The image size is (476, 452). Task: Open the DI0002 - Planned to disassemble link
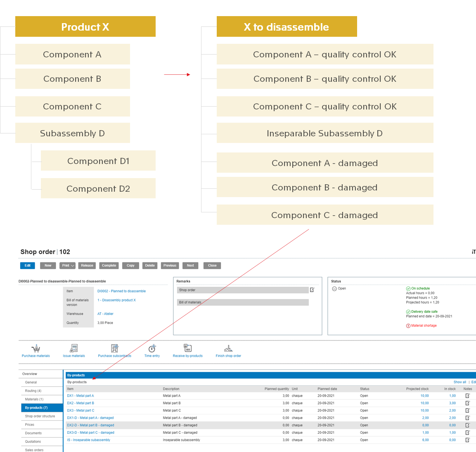pos(121,291)
